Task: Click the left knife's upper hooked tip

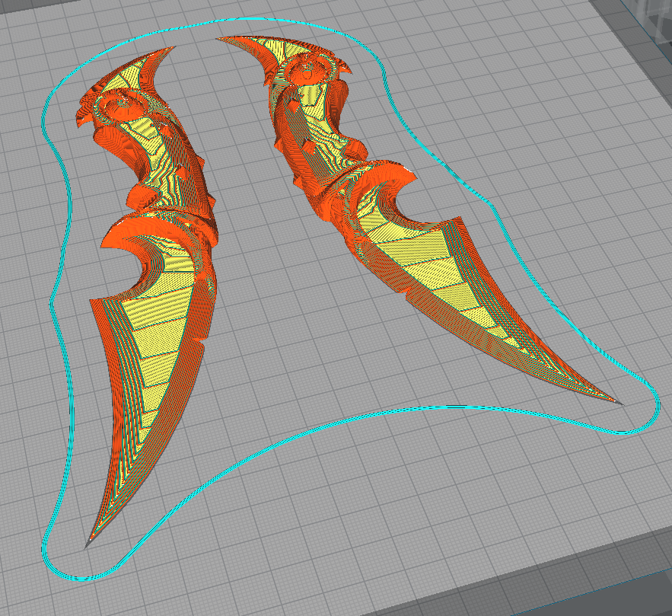Action: [167, 52]
